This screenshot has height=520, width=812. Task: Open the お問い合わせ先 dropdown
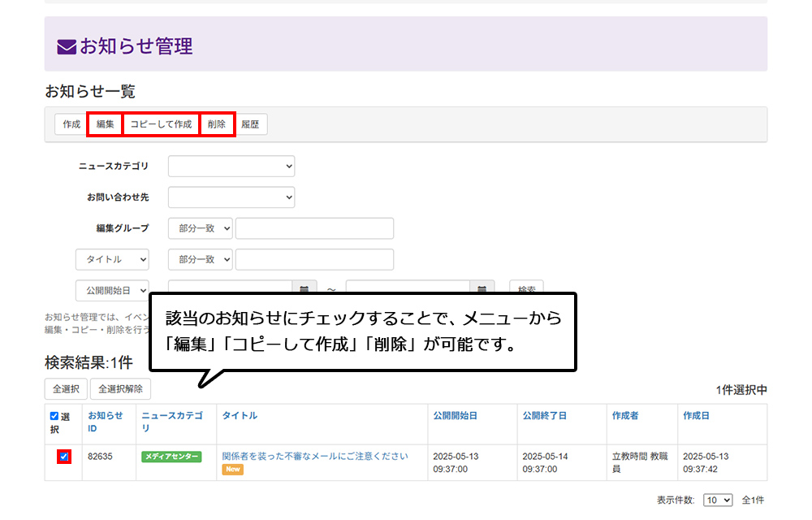pos(231,197)
